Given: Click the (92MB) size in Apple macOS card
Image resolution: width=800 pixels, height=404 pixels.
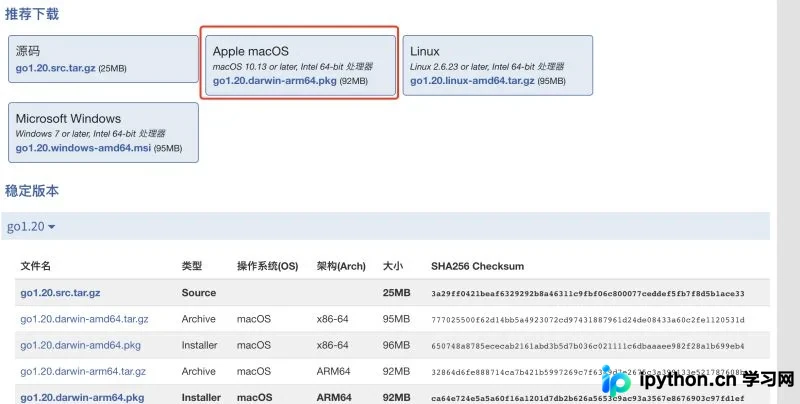Looking at the screenshot, I should [x=354, y=81].
